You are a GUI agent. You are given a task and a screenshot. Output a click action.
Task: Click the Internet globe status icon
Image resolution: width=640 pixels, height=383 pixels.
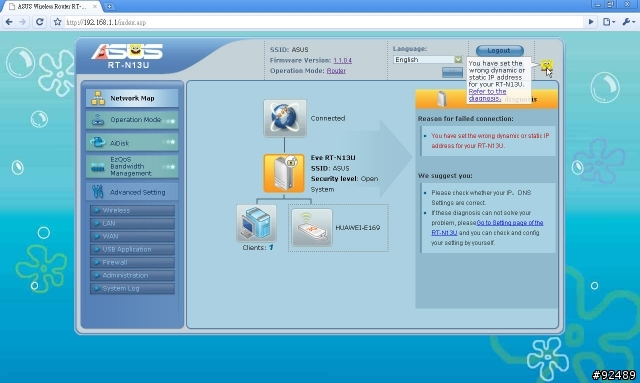pyautogui.click(x=284, y=118)
